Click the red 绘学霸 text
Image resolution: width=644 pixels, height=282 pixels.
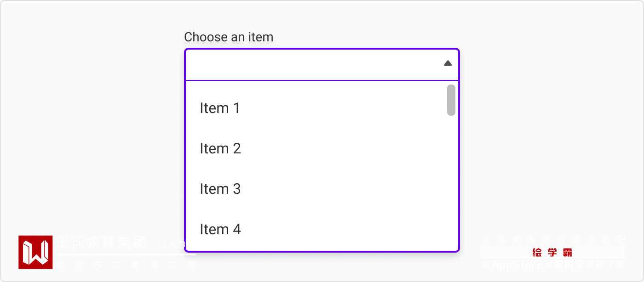(x=552, y=253)
